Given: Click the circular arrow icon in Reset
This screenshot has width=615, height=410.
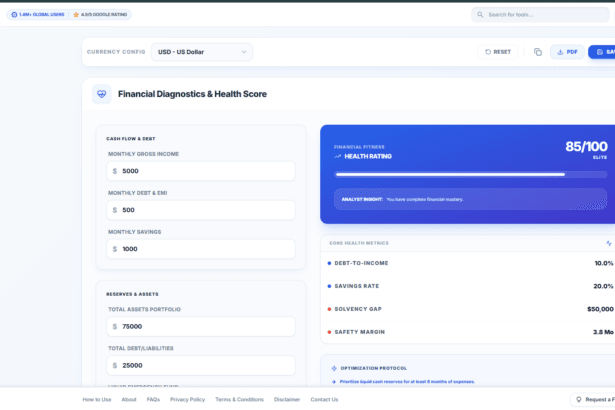Looking at the screenshot, I should coord(488,52).
